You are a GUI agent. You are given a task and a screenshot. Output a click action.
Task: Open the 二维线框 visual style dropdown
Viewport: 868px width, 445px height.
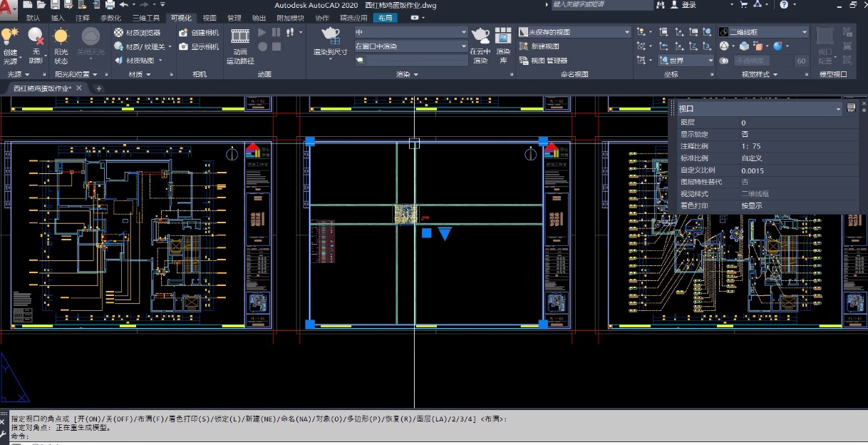[x=805, y=32]
